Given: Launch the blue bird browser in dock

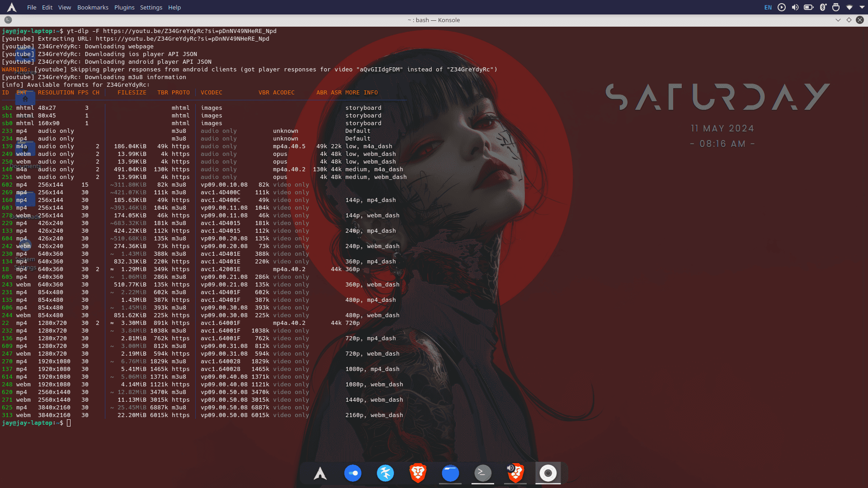Looking at the screenshot, I should point(385,473).
